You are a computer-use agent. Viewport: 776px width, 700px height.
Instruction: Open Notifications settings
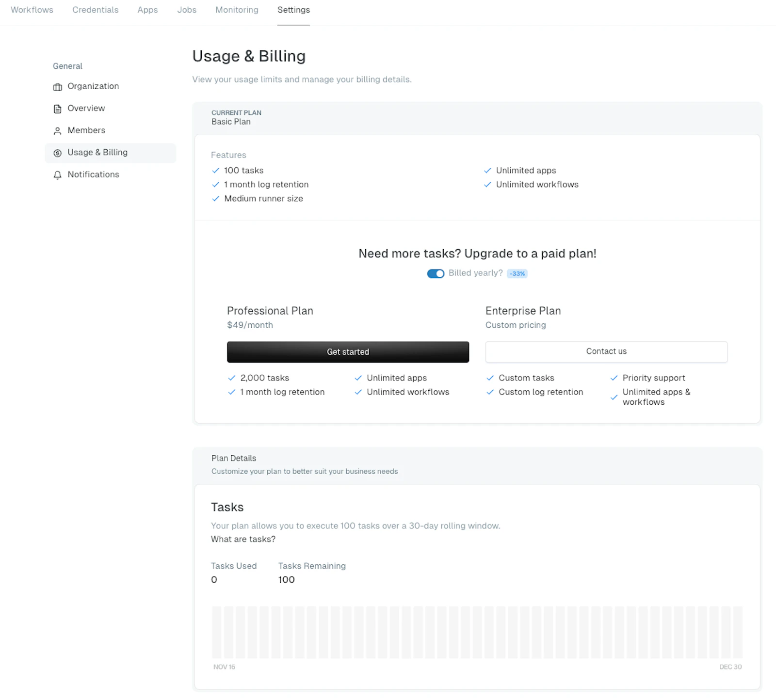111,175
